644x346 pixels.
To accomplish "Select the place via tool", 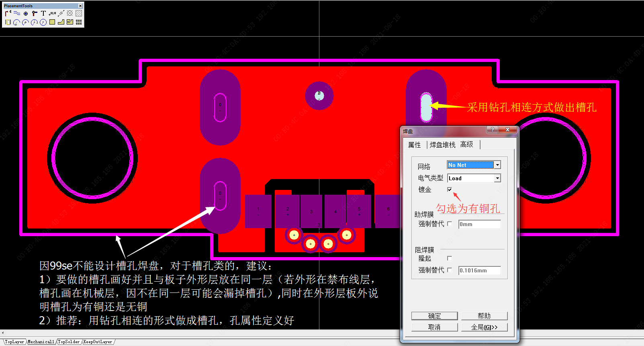I will [x=35, y=13].
